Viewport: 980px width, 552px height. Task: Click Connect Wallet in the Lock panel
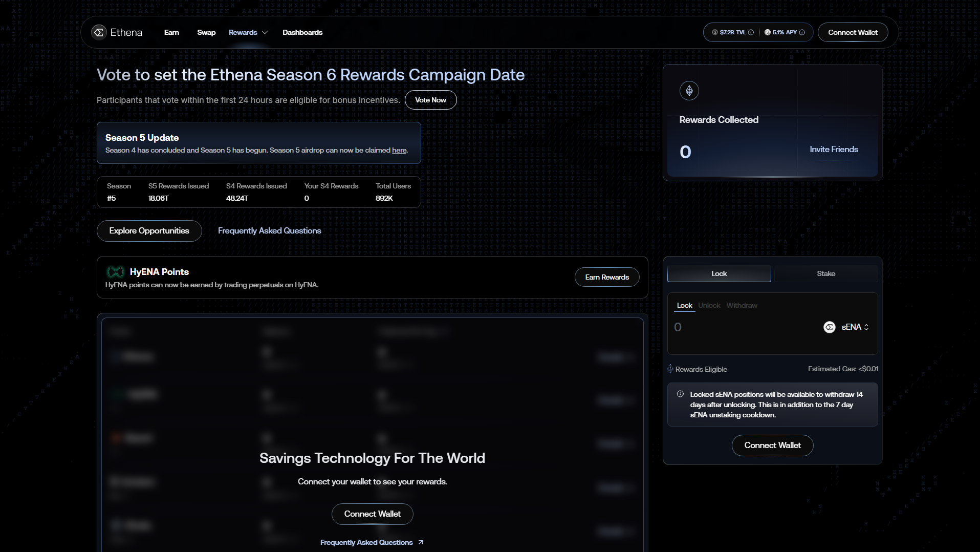pos(773,445)
